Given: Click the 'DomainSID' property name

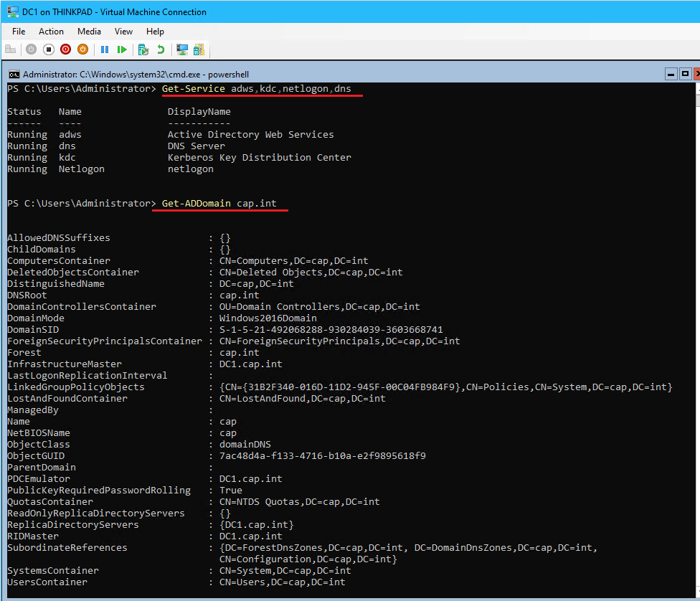Looking at the screenshot, I should pyautogui.click(x=33, y=329).
